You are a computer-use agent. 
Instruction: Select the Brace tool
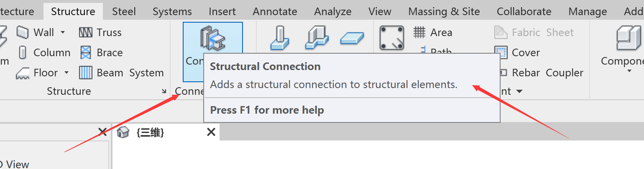pos(101,53)
